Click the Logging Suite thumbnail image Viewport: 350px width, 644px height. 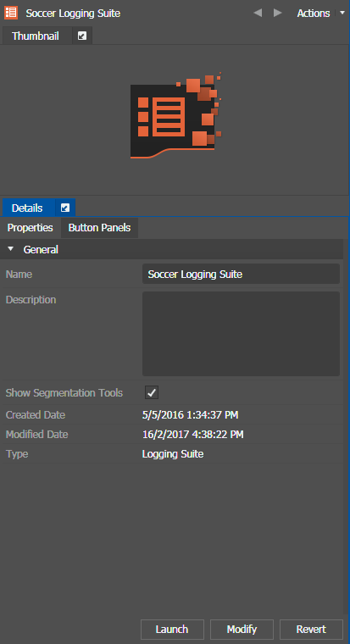(x=175, y=115)
